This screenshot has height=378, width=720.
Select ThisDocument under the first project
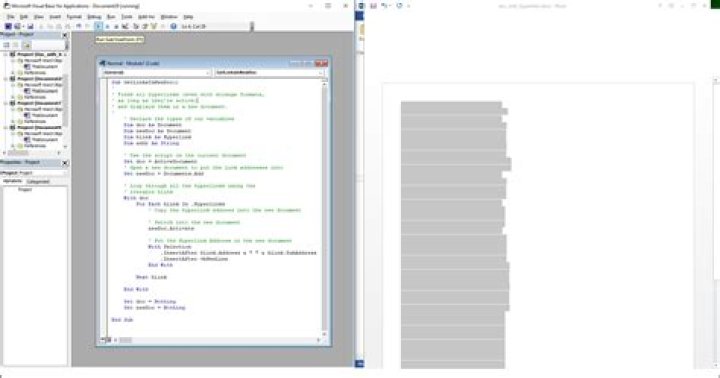click(45, 67)
